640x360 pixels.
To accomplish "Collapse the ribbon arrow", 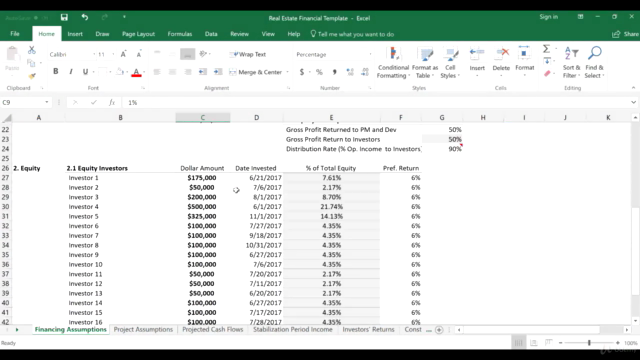I will [633, 88].
